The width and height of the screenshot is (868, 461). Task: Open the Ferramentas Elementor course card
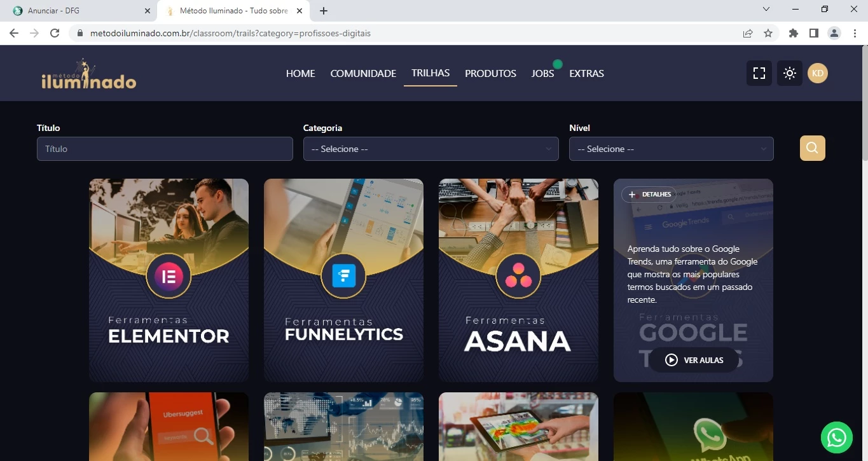[169, 280]
